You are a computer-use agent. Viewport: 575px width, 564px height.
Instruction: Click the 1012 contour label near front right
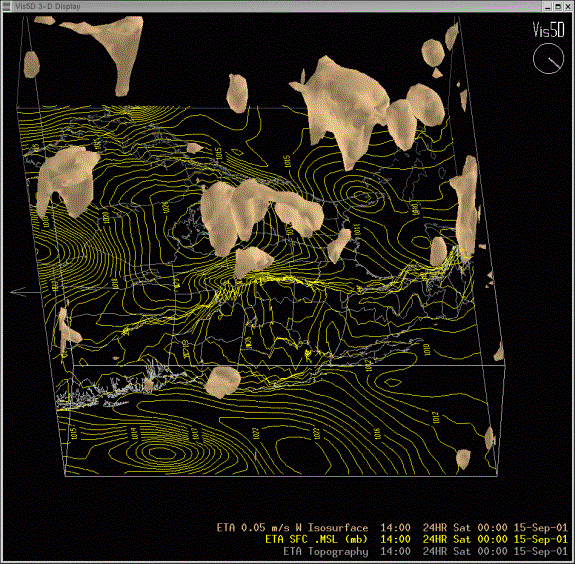tap(435, 418)
